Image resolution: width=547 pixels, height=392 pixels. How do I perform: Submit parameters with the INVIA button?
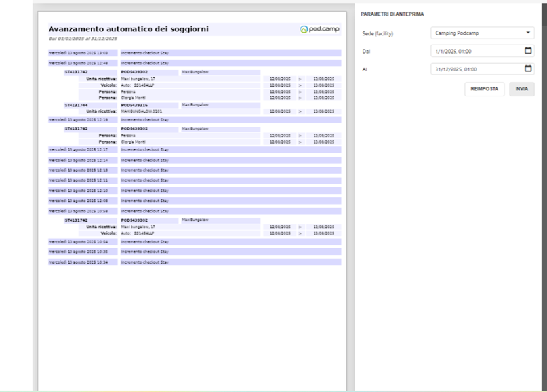click(x=521, y=89)
